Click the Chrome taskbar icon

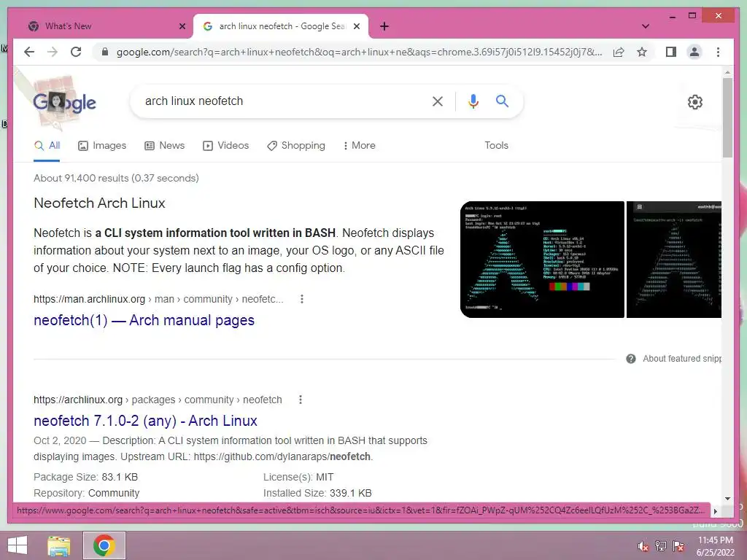104,545
